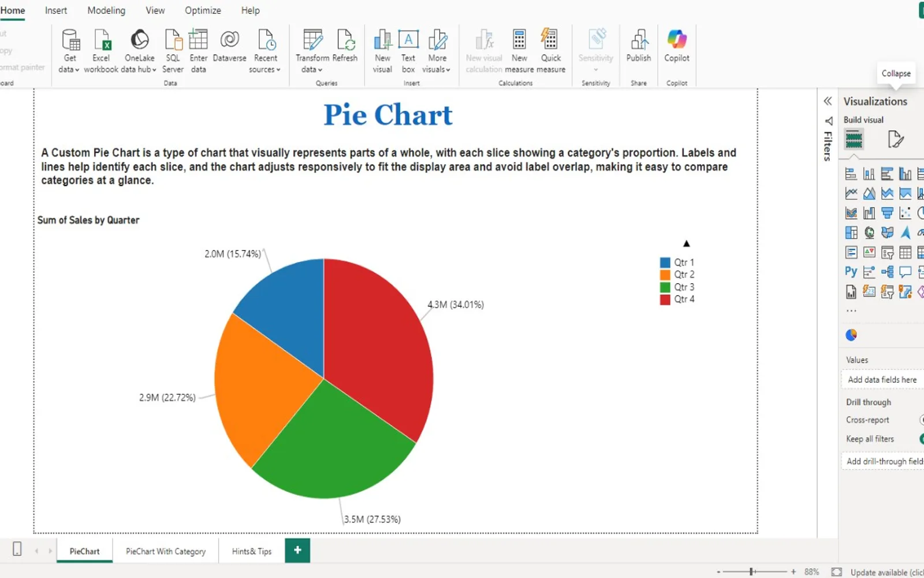Open Enter data table dialog
924x578 pixels.
(198, 51)
